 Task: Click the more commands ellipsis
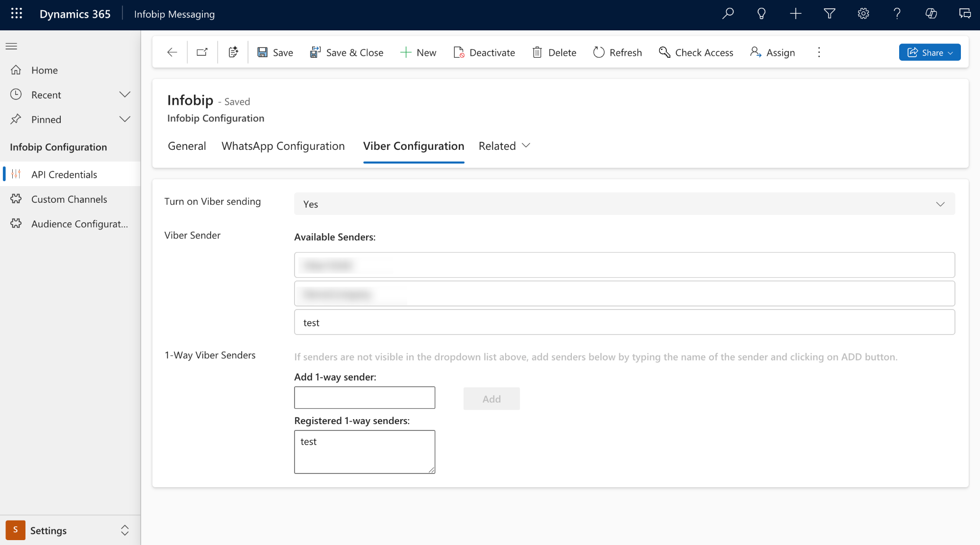819,52
